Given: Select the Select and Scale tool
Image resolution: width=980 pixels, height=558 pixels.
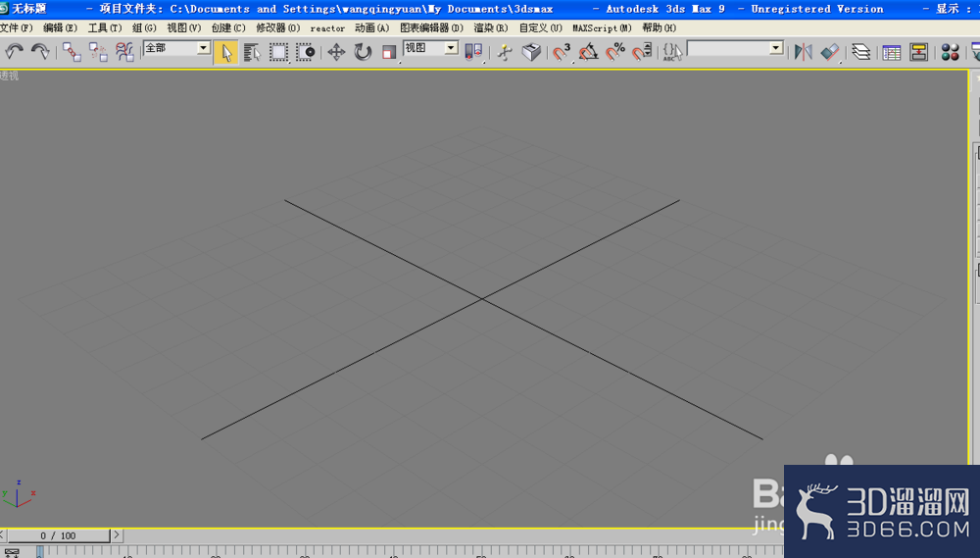Looking at the screenshot, I should (x=389, y=52).
